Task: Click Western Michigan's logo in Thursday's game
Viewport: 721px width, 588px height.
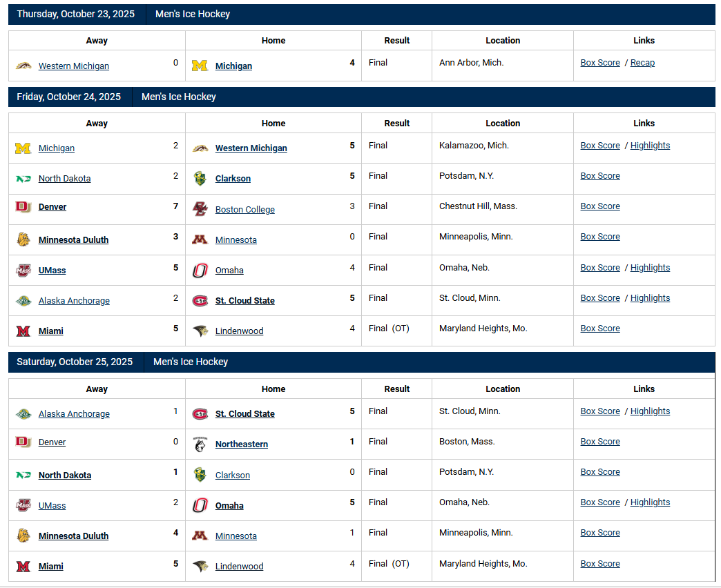Action: [23, 66]
